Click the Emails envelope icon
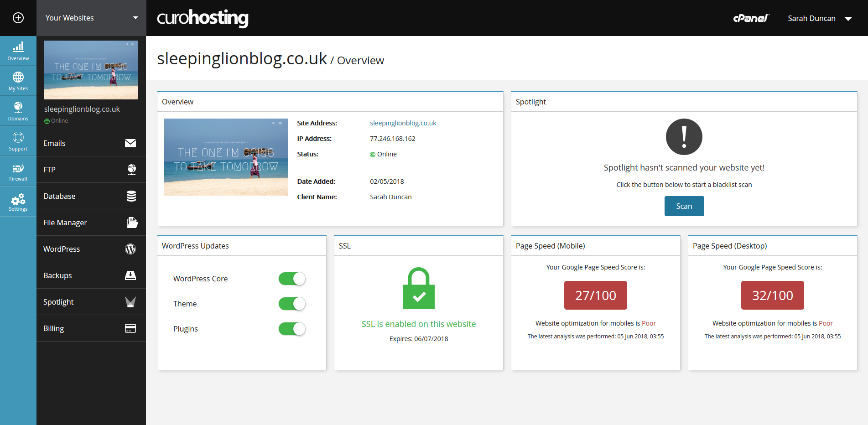The image size is (868, 425). click(x=130, y=143)
